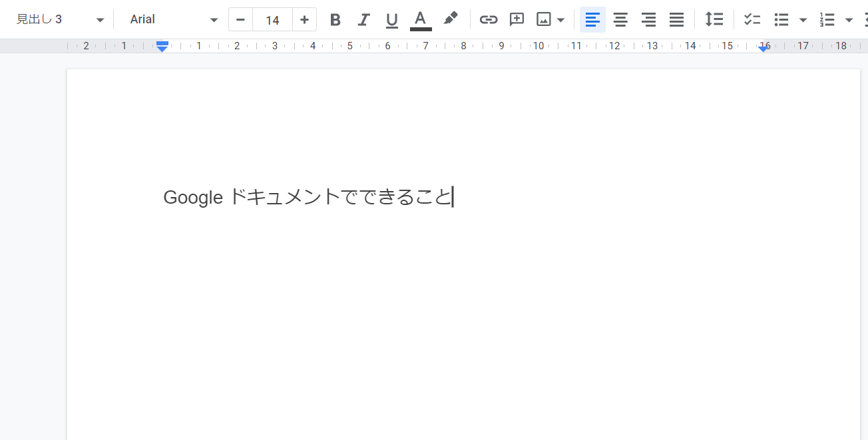Toggle underline formatting
The height and width of the screenshot is (440, 868).
pos(392,19)
